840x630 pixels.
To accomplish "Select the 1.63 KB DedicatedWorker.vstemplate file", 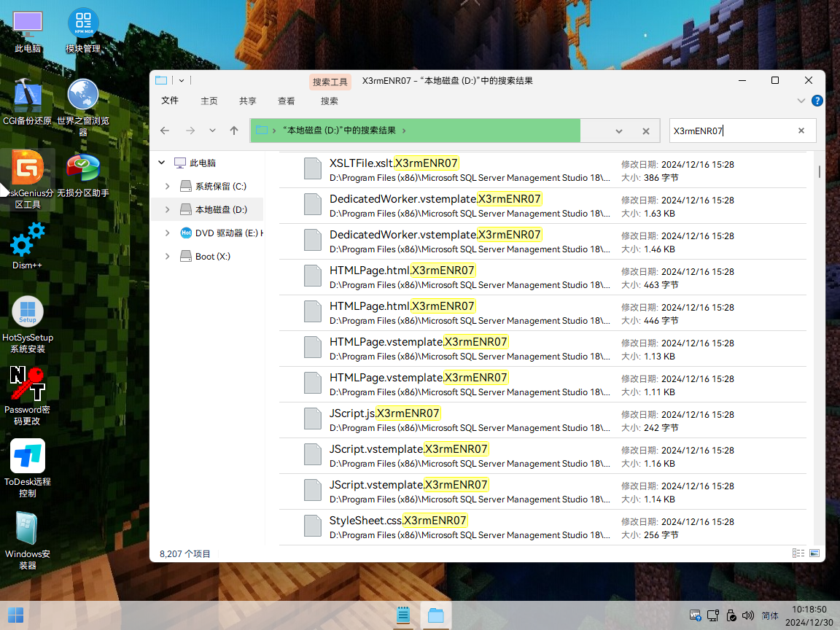I will (x=542, y=206).
